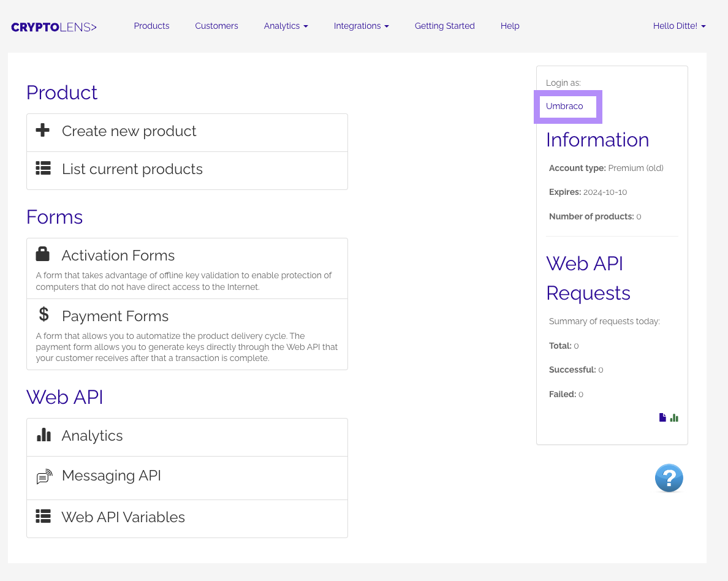Click the Umbraco login link
The height and width of the screenshot is (581, 728).
pos(564,106)
